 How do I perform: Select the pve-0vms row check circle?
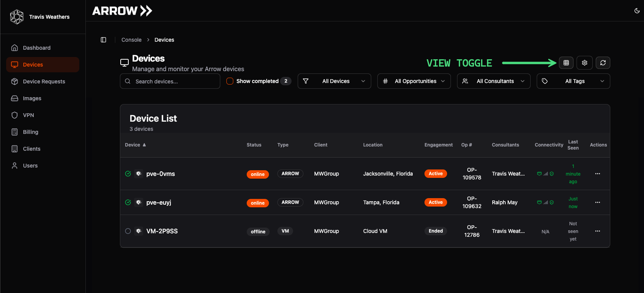point(128,174)
